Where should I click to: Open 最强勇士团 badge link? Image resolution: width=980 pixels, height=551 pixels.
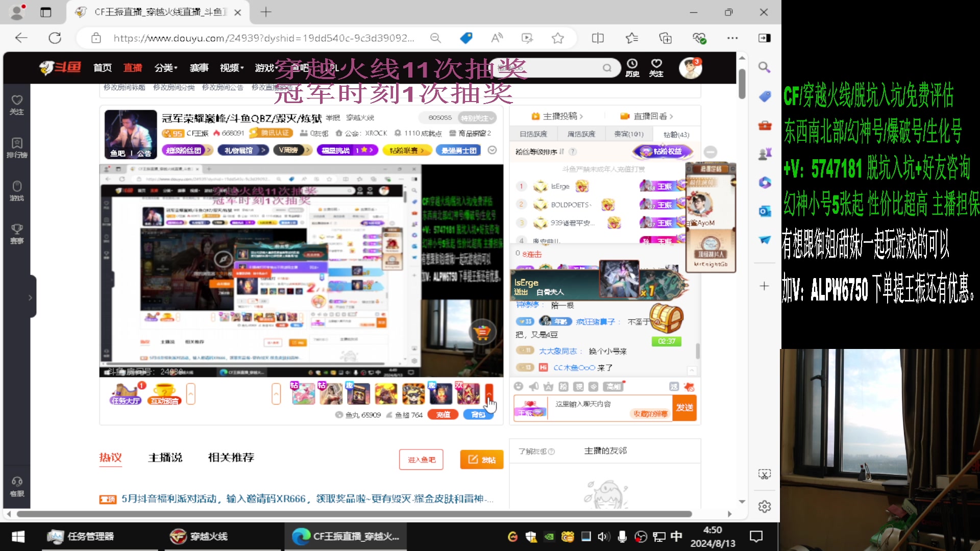point(458,150)
